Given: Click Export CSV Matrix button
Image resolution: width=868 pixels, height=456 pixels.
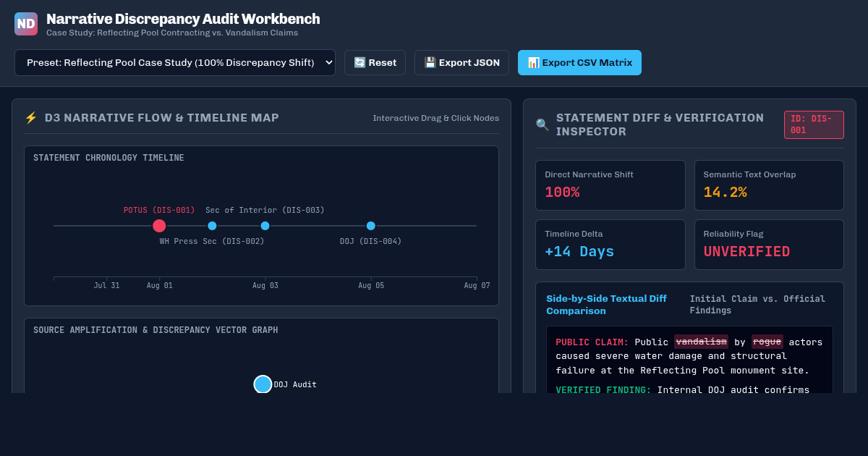Looking at the screenshot, I should [x=579, y=63].
